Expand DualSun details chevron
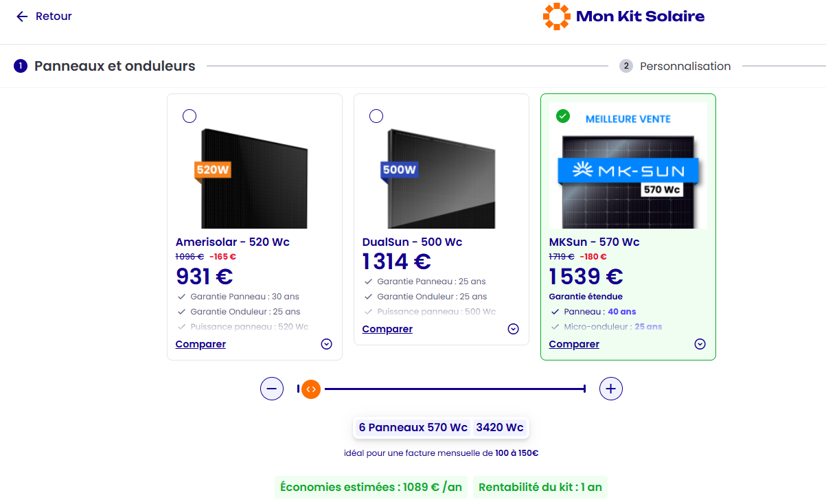 tap(514, 330)
